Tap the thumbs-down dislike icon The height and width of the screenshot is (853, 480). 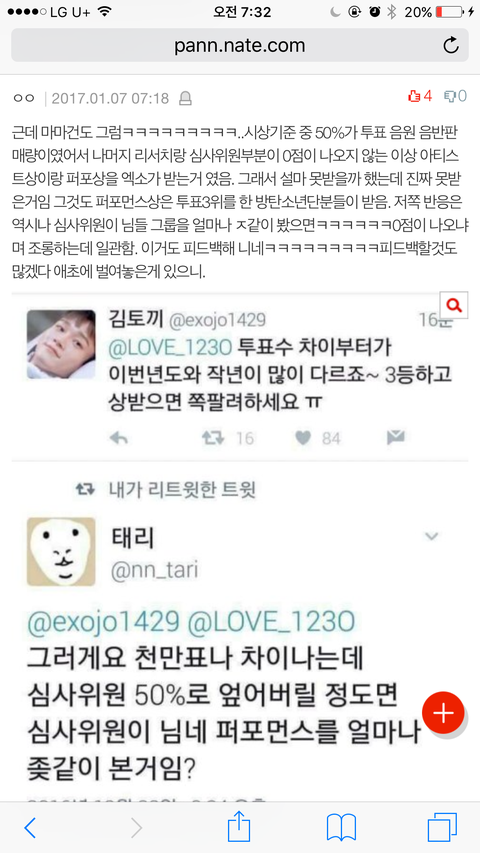[450, 97]
